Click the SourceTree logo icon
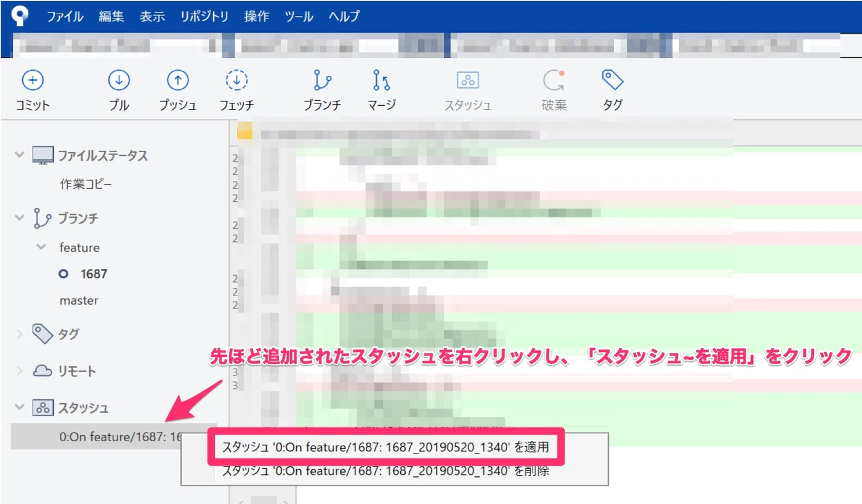 [20, 15]
